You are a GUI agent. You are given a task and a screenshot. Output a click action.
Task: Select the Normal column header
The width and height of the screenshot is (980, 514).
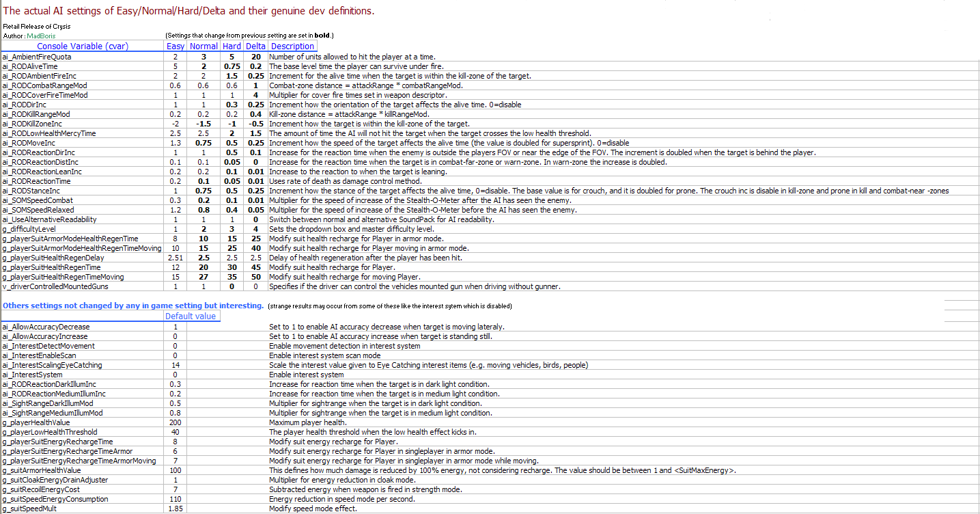(204, 46)
